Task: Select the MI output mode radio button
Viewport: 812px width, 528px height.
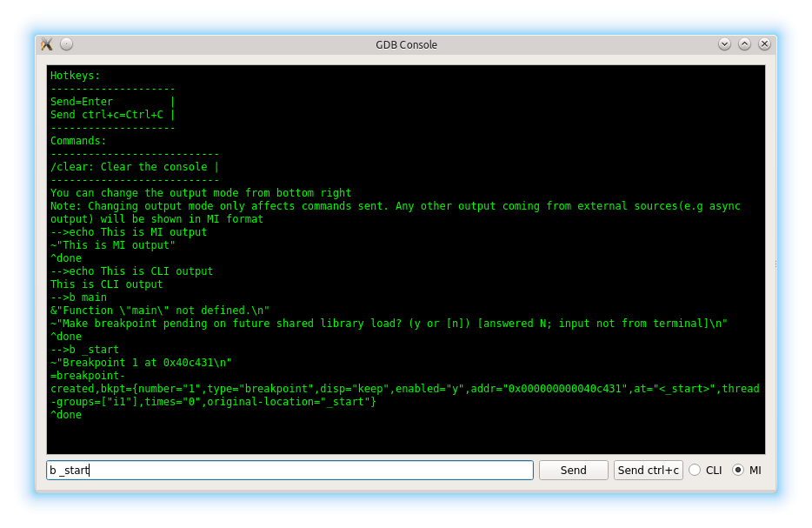Action: point(738,470)
